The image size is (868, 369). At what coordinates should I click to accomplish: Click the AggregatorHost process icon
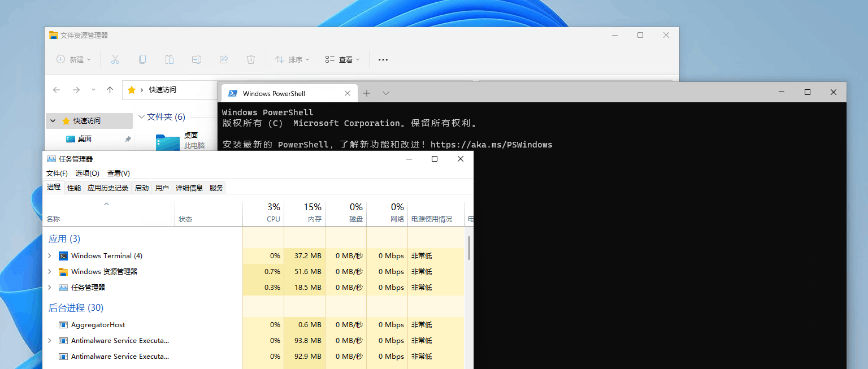click(x=63, y=325)
